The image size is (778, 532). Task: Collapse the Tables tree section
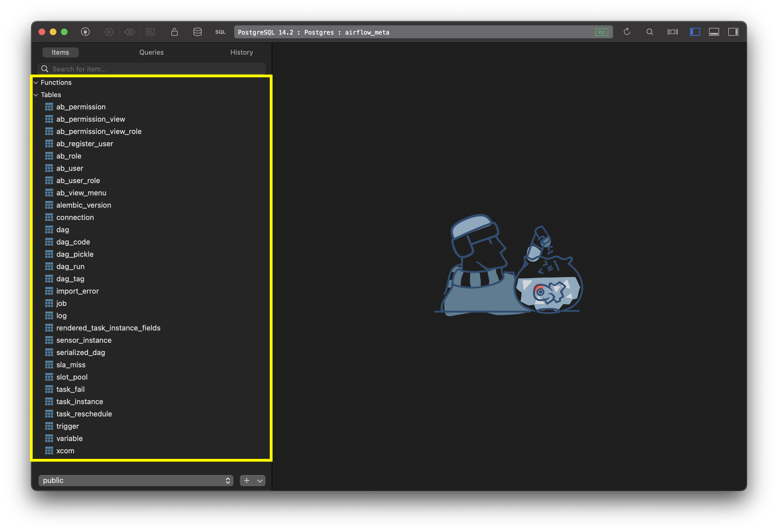tap(36, 95)
